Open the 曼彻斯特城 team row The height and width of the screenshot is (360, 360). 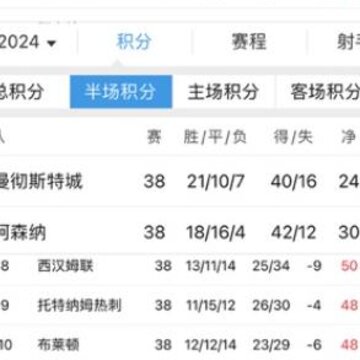pos(180,182)
